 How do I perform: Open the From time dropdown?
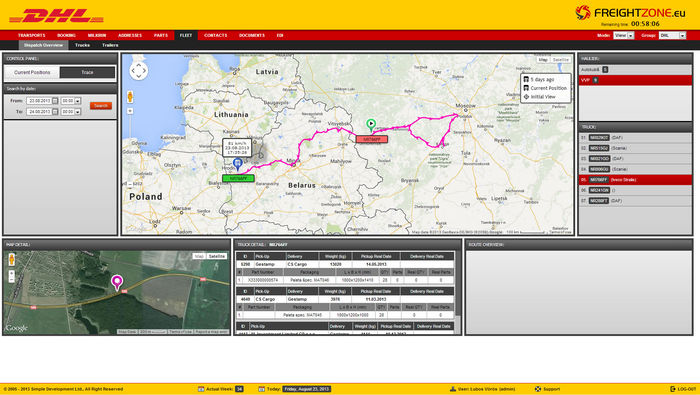71,101
